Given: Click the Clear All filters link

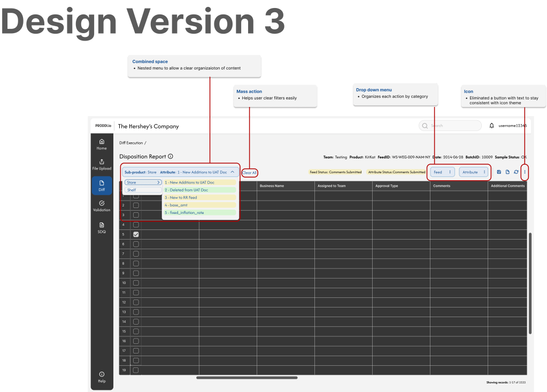Looking at the screenshot, I should tap(250, 173).
